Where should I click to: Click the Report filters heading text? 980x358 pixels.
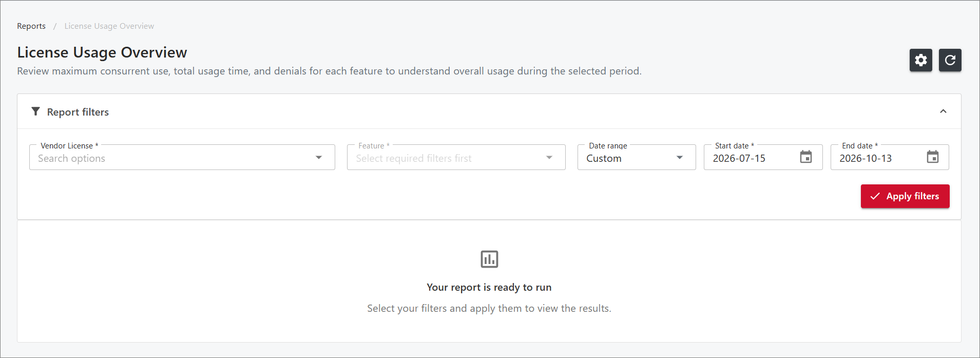click(78, 112)
